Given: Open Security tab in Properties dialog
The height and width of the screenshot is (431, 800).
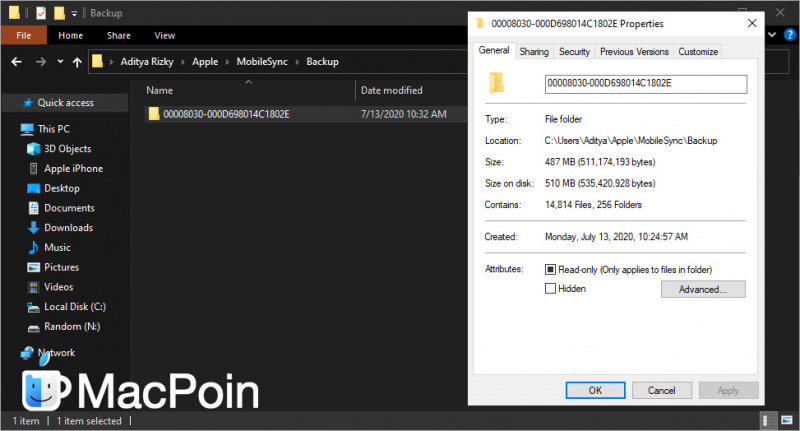Looking at the screenshot, I should [x=574, y=52].
